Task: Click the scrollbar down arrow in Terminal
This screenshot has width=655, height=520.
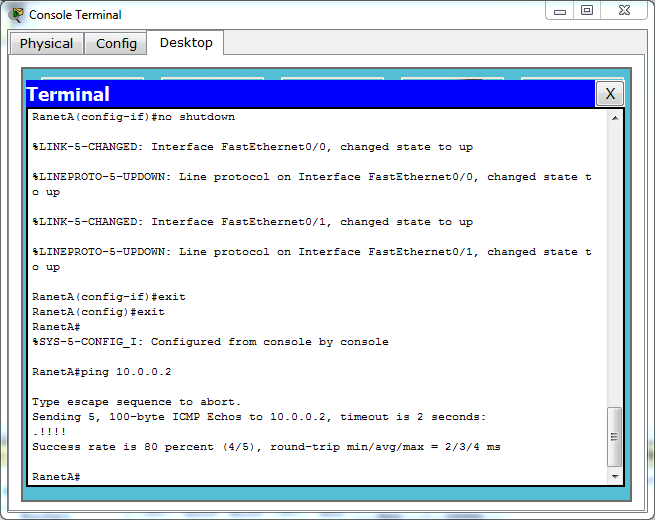Action: point(615,477)
